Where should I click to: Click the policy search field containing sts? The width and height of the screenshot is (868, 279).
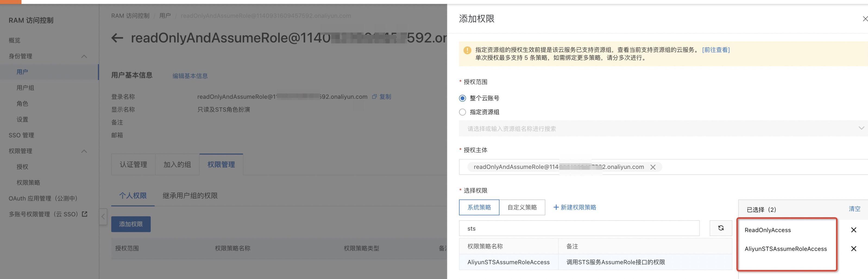pyautogui.click(x=579, y=228)
